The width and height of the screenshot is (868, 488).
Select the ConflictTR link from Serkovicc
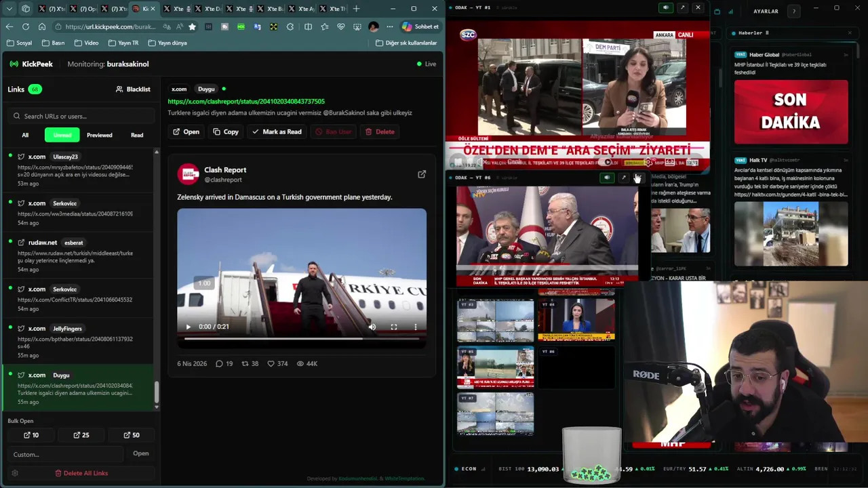pos(78,298)
